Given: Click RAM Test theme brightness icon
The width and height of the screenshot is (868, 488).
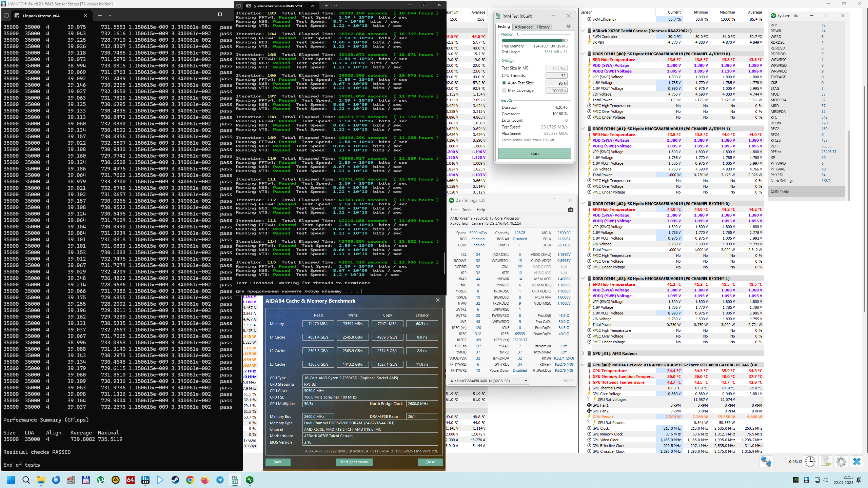Looking at the screenshot, I should [569, 26].
